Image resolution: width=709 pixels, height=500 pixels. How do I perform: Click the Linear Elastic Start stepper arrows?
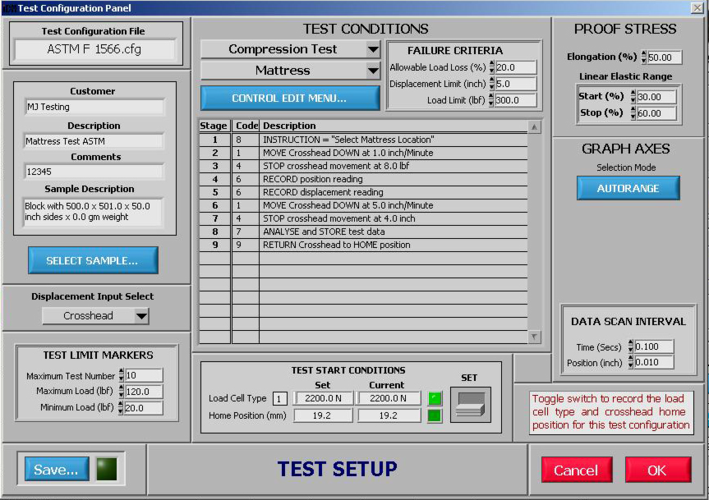click(x=633, y=96)
